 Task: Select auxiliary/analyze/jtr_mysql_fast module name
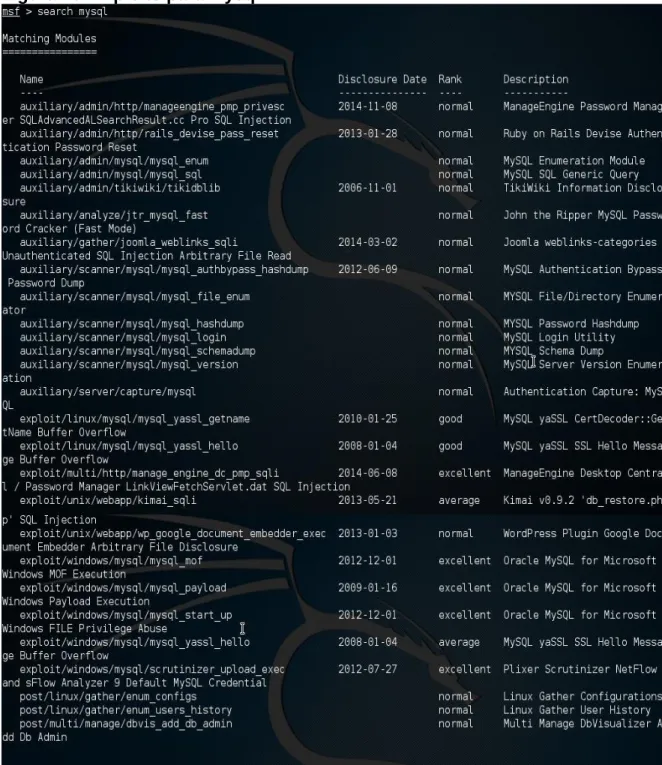point(114,216)
